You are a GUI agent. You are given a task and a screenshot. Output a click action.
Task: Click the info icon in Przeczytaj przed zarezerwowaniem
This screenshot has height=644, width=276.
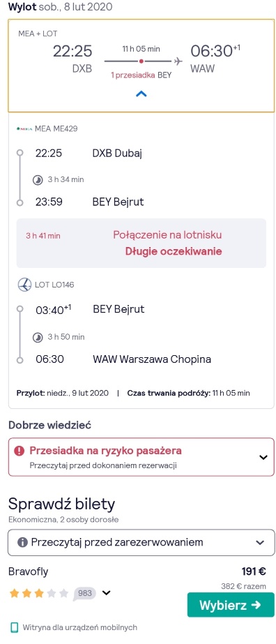pyautogui.click(x=22, y=542)
